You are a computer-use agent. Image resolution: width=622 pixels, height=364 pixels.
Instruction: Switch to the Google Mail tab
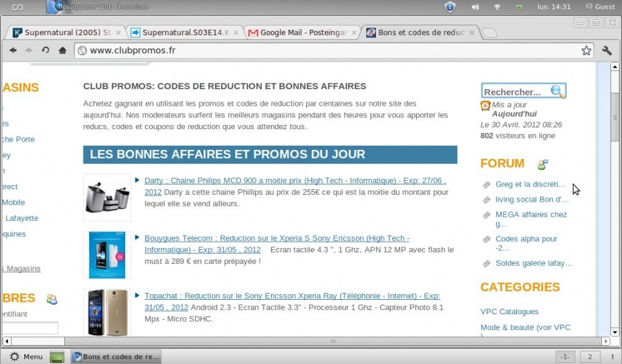pos(303,32)
